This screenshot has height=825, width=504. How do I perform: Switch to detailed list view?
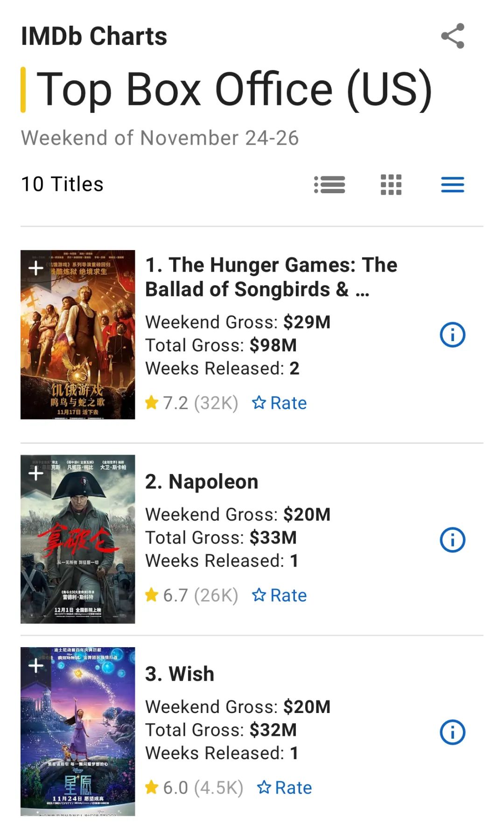(x=329, y=184)
